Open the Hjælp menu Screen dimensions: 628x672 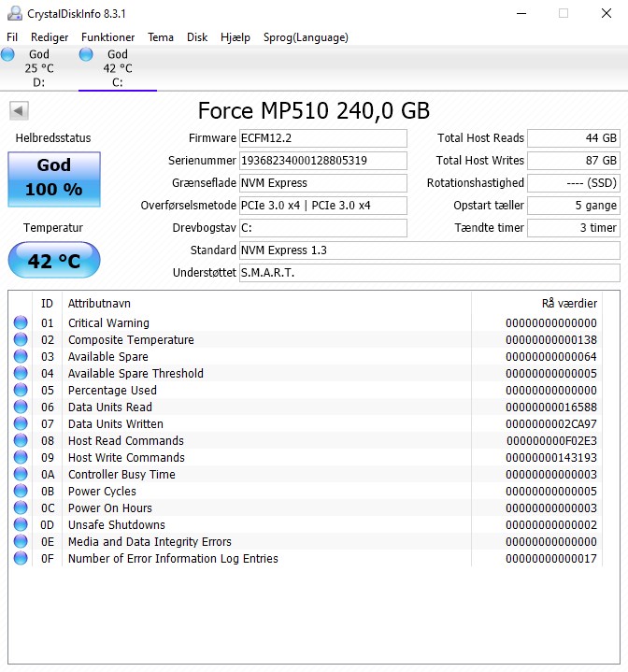point(235,37)
